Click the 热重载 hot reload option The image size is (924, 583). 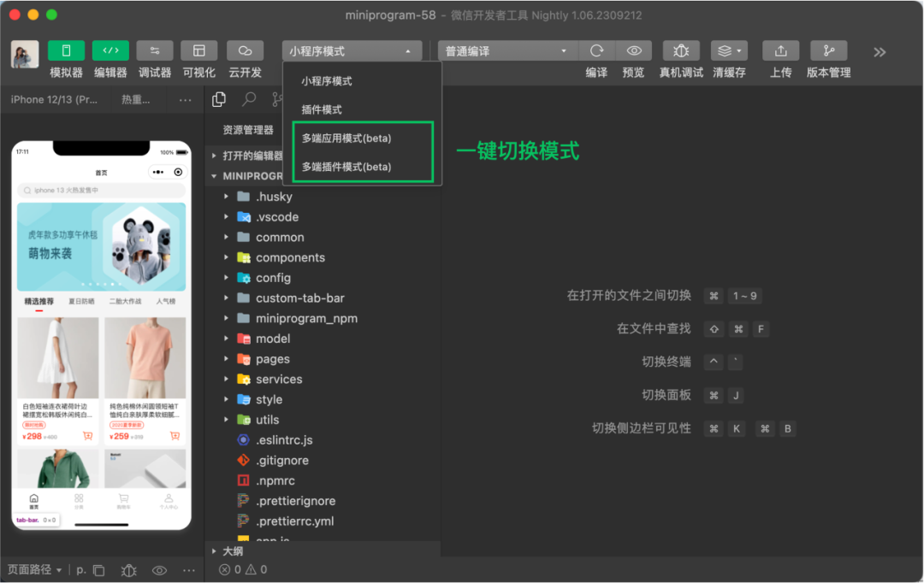tap(135, 99)
